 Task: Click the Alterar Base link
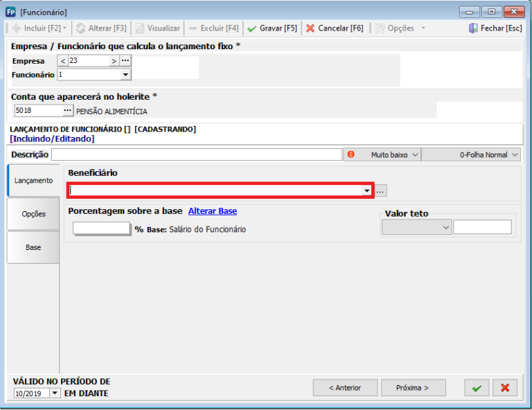tap(213, 211)
